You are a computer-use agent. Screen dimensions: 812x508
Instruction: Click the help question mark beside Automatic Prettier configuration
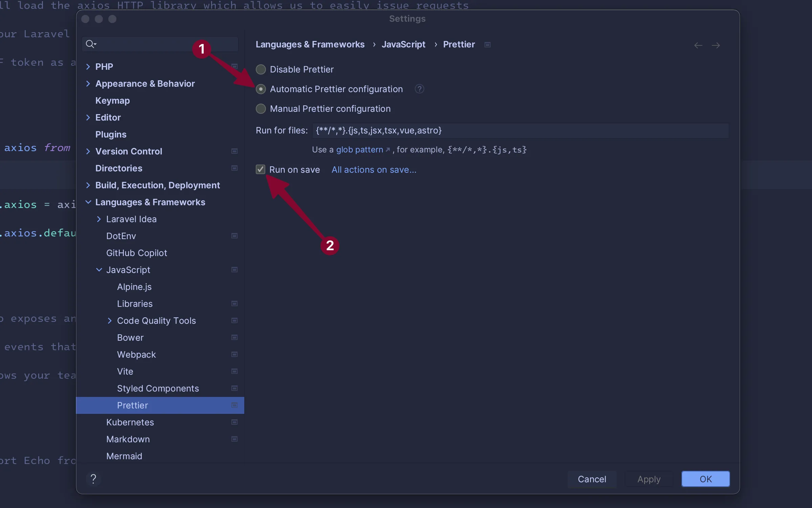419,89
